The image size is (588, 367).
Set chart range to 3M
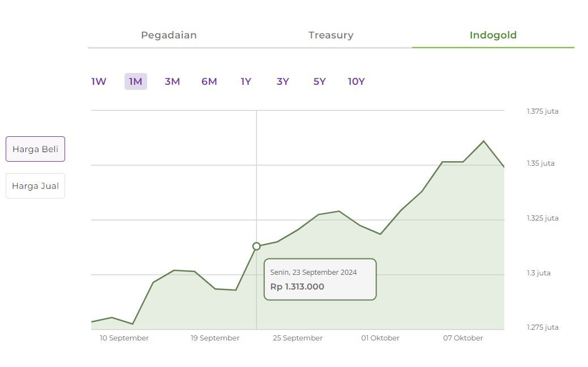point(173,81)
